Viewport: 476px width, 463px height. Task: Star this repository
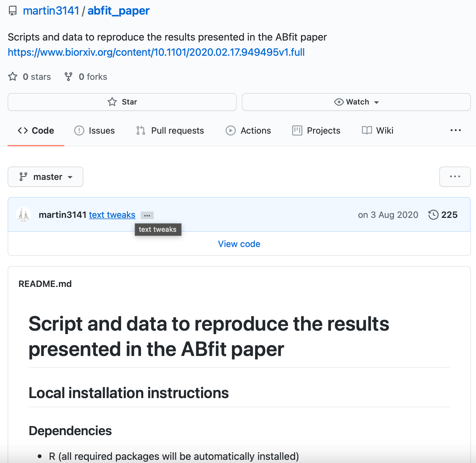pos(122,102)
